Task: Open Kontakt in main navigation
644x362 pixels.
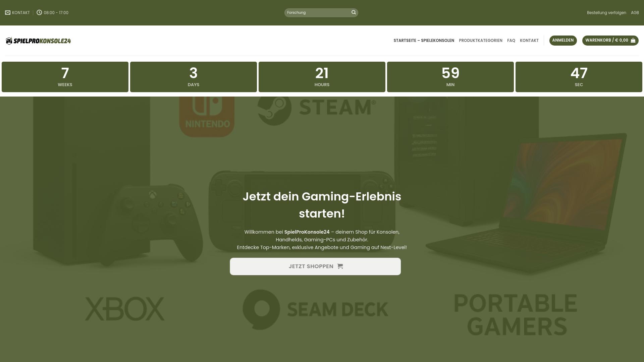Action: (529, 41)
